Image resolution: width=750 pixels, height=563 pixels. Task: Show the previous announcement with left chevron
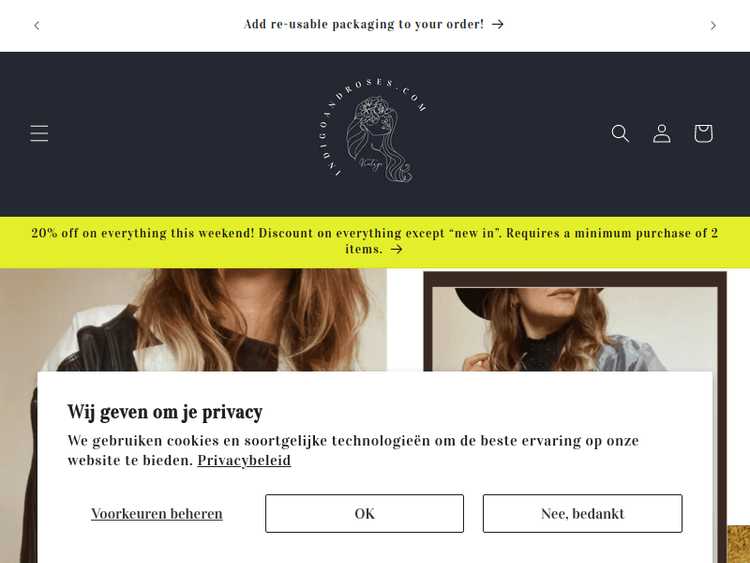coord(37,25)
